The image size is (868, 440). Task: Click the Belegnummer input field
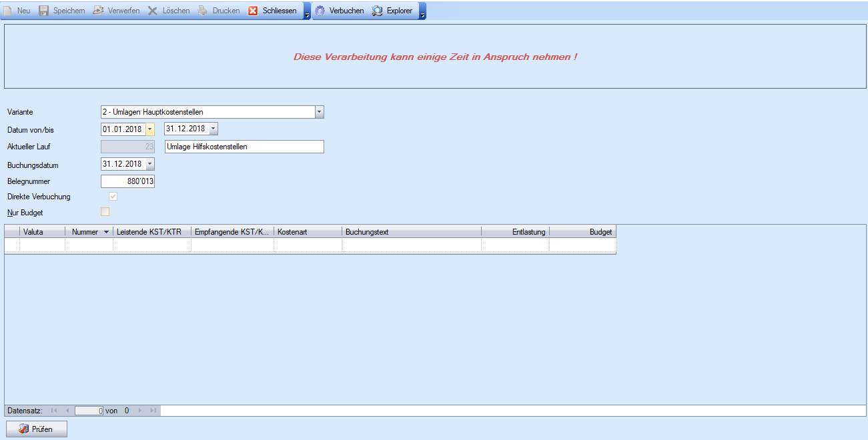127,181
